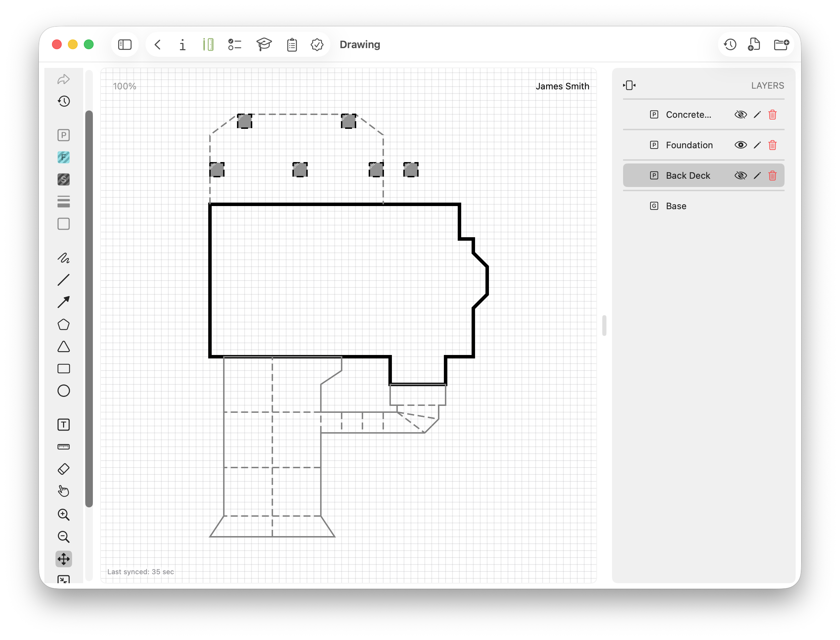
Task: Click the green ruler scale icon
Action: (208, 45)
